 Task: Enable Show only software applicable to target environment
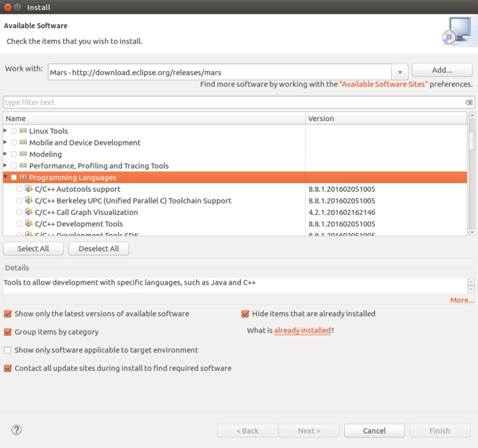8,350
